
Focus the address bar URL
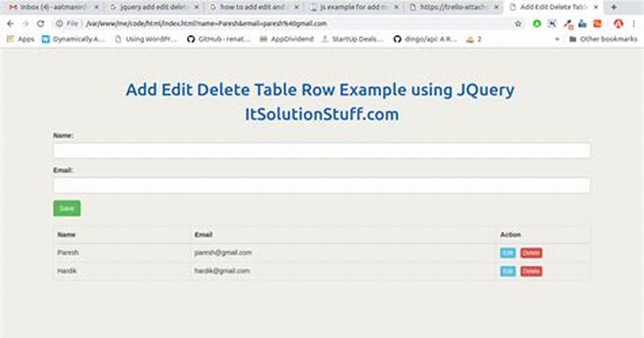(206, 24)
